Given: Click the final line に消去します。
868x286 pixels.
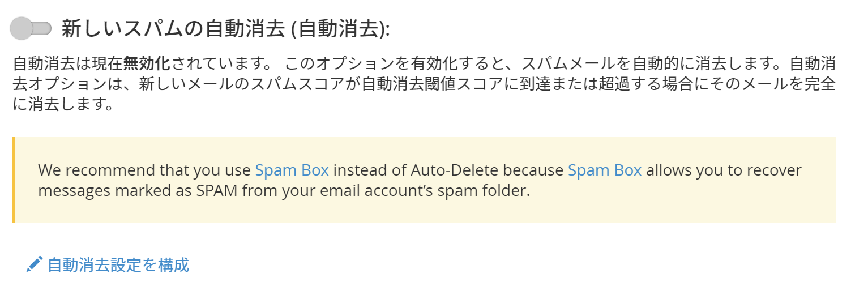Looking at the screenshot, I should coord(62,105).
